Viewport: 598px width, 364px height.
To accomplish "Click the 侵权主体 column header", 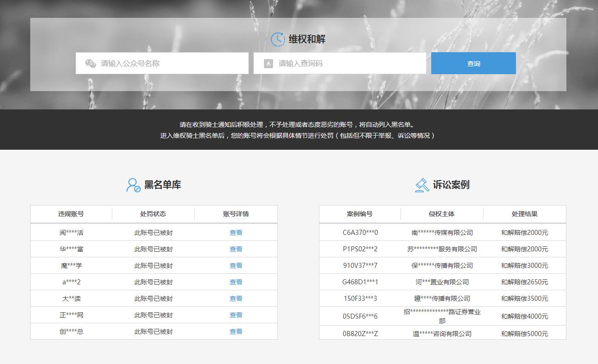I will tap(442, 214).
